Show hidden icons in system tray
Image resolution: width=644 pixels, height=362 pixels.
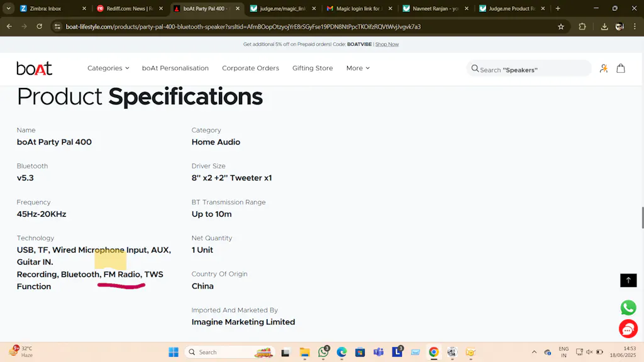click(534, 352)
